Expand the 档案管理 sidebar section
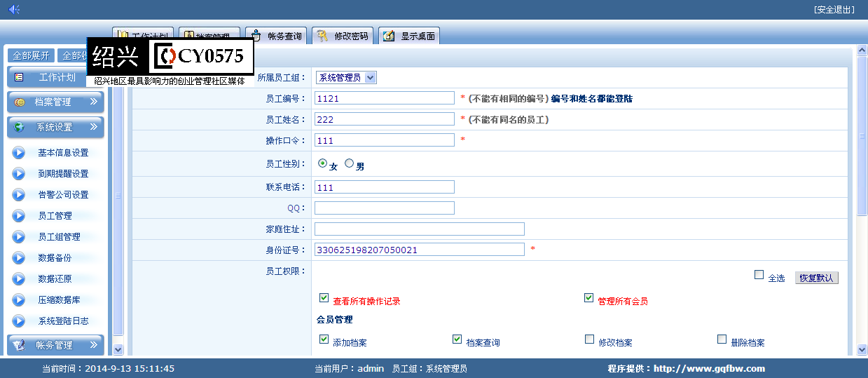This screenshot has width=868, height=378. 56,102
